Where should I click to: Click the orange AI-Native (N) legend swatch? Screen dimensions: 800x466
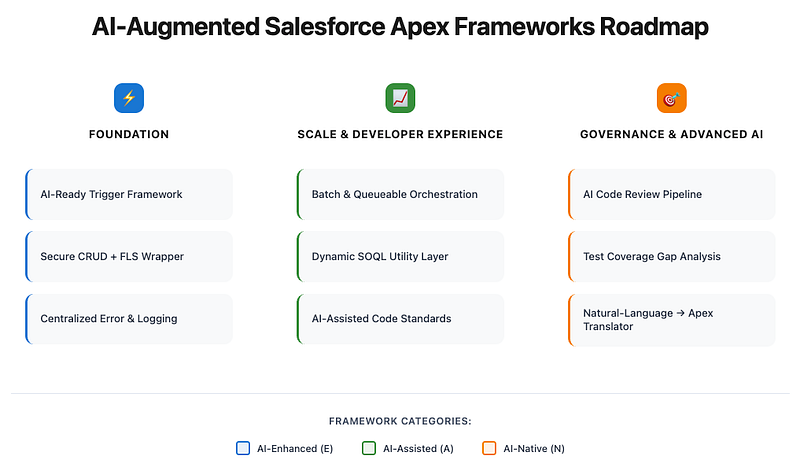click(x=489, y=448)
